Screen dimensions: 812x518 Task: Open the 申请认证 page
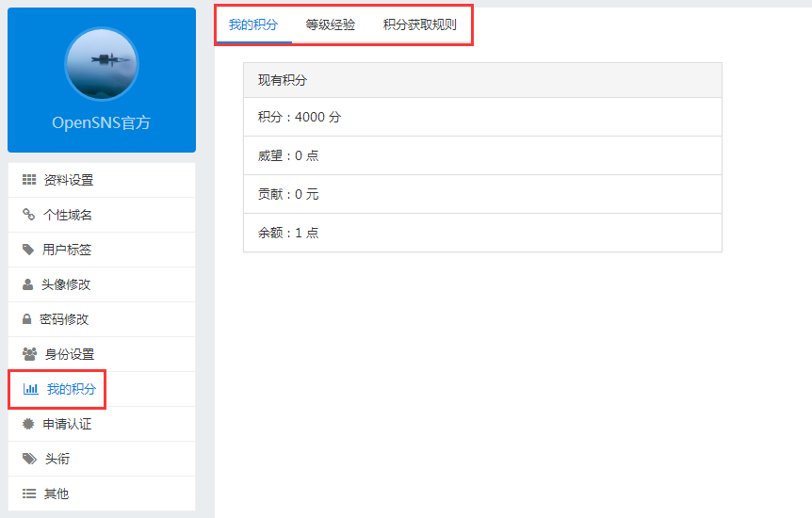(x=102, y=424)
